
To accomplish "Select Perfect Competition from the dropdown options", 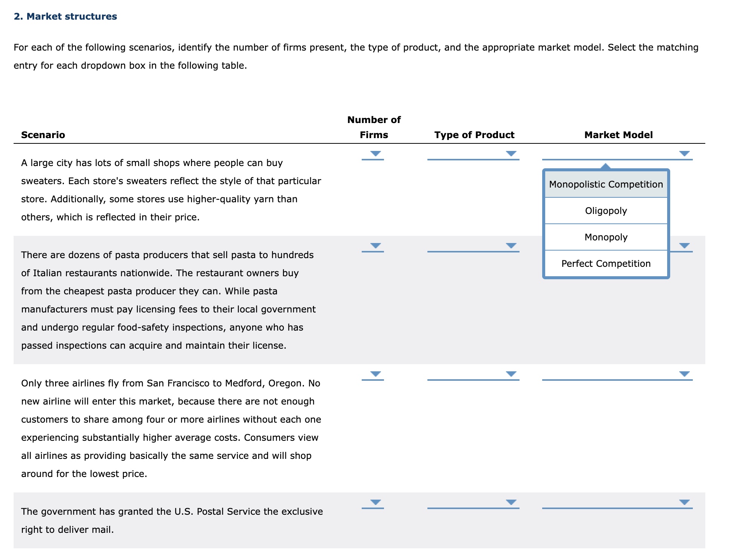I will (x=605, y=263).
